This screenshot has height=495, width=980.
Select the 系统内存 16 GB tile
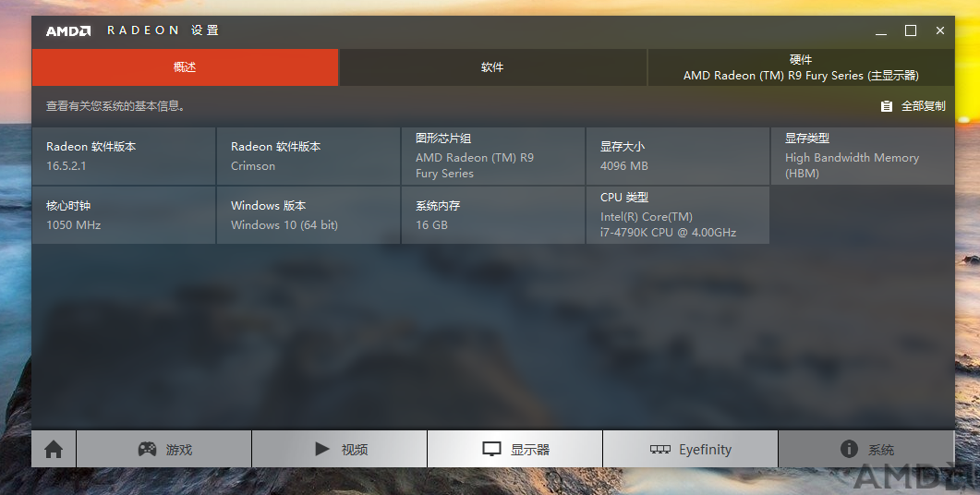tap(493, 215)
